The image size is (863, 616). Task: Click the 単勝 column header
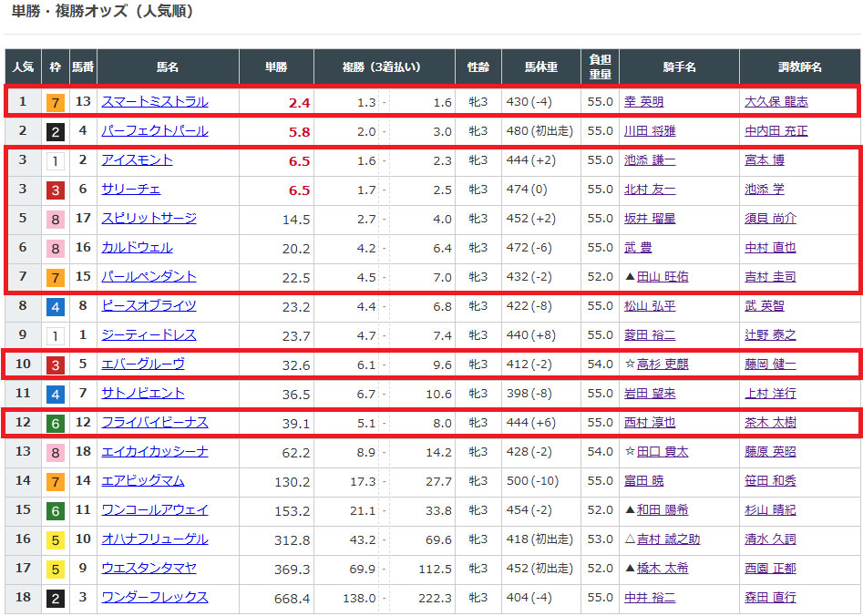276,67
